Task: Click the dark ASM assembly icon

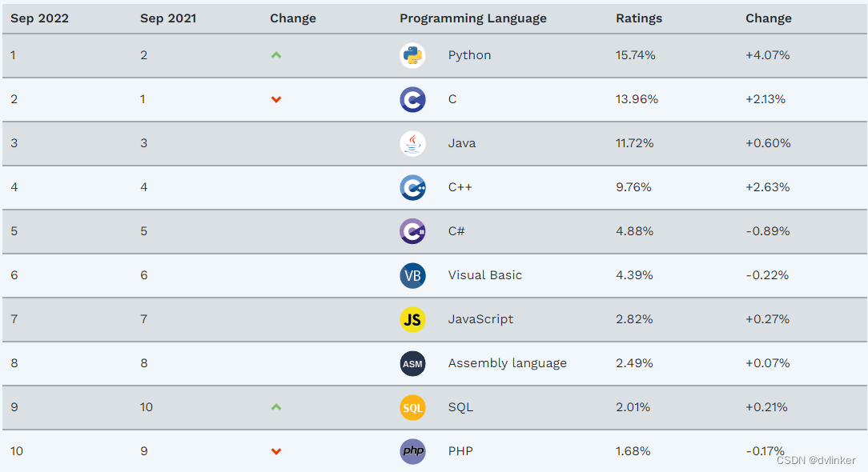Action: (412, 363)
